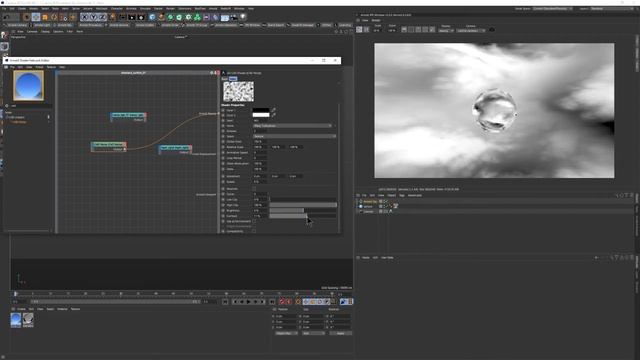
Task: Toggle the Y axis lock icon
Action: point(93,17)
